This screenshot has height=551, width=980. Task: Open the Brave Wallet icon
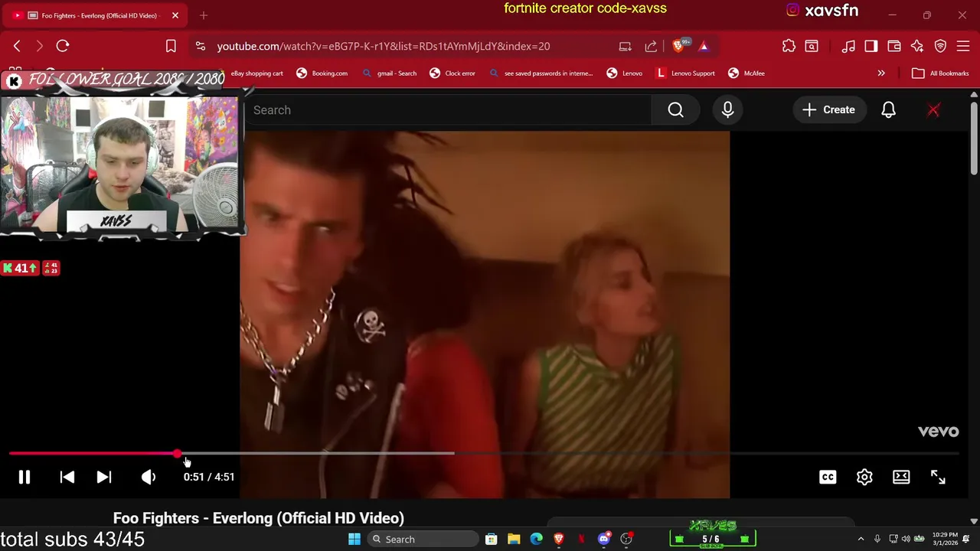[894, 47]
